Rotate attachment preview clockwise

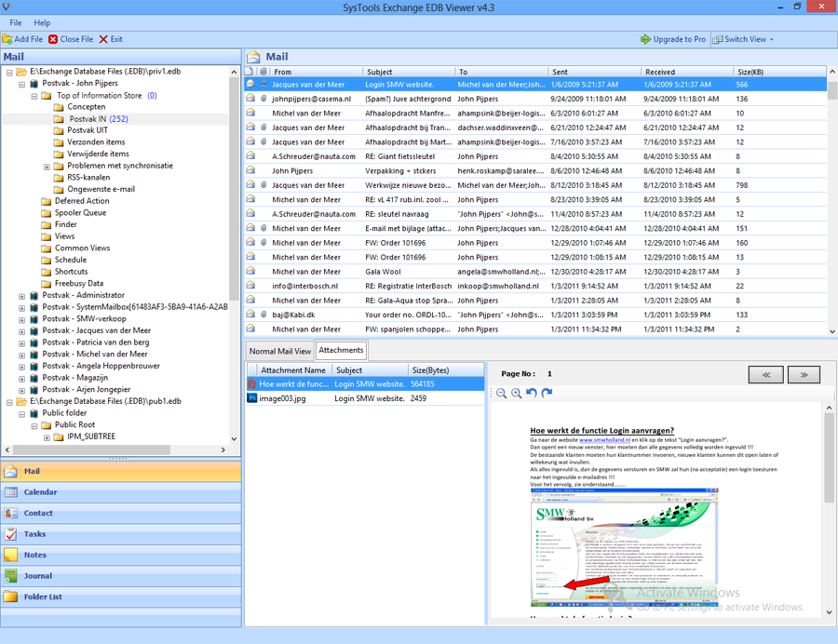point(547,393)
